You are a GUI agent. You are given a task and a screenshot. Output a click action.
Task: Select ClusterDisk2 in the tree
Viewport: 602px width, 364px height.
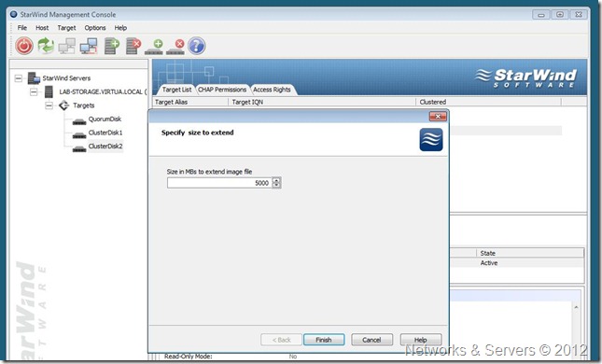pos(105,147)
